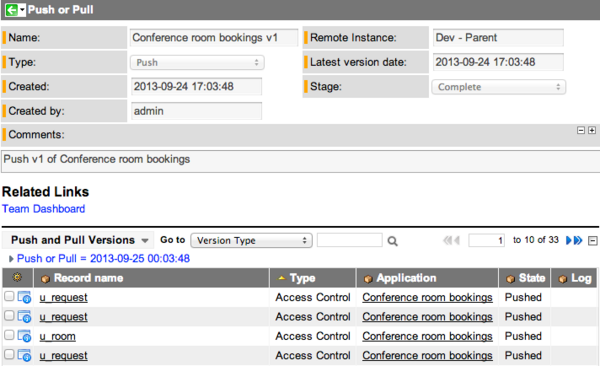The image size is (600, 366).
Task: Open the dropdown arrow beside the back icon
Action: [x=22, y=10]
